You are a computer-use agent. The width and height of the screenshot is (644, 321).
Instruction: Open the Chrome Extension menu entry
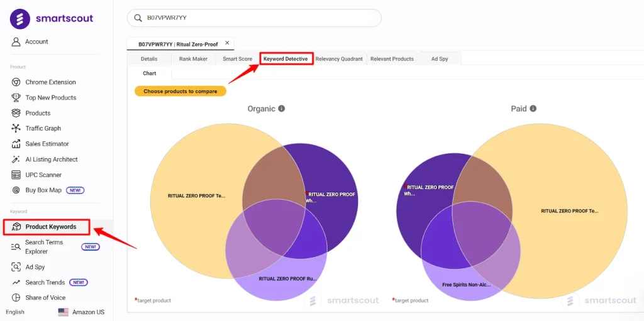(50, 82)
